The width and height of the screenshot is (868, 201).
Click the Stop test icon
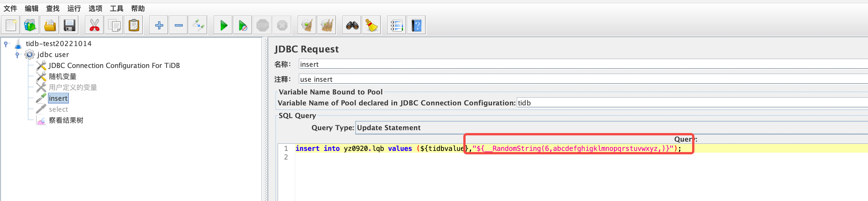pyautogui.click(x=262, y=25)
